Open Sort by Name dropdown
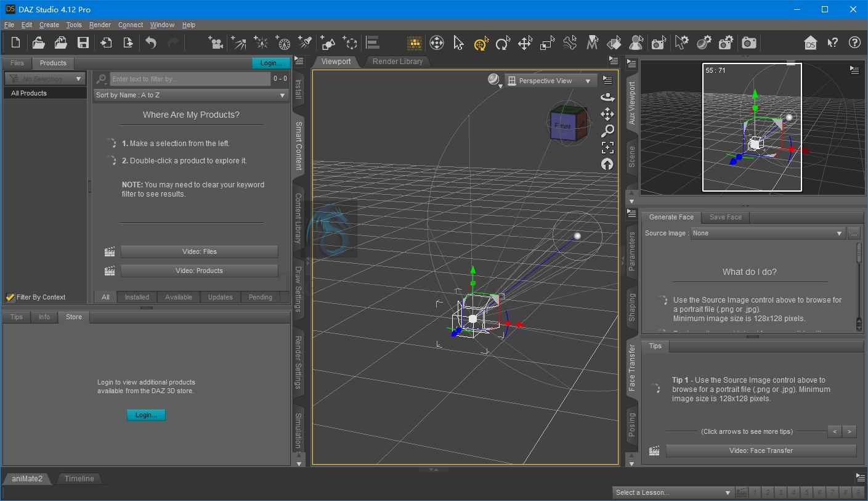 click(191, 95)
